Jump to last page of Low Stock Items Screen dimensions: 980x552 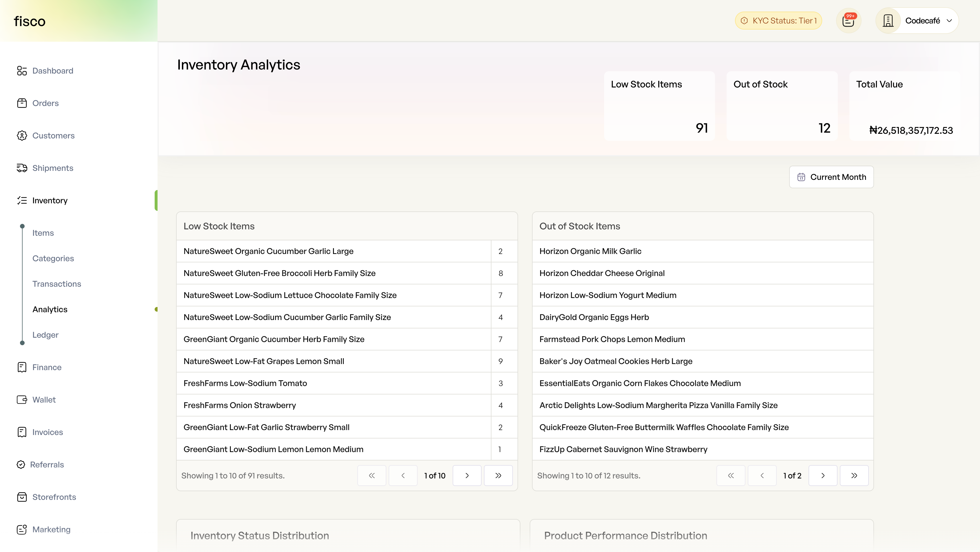pyautogui.click(x=498, y=476)
